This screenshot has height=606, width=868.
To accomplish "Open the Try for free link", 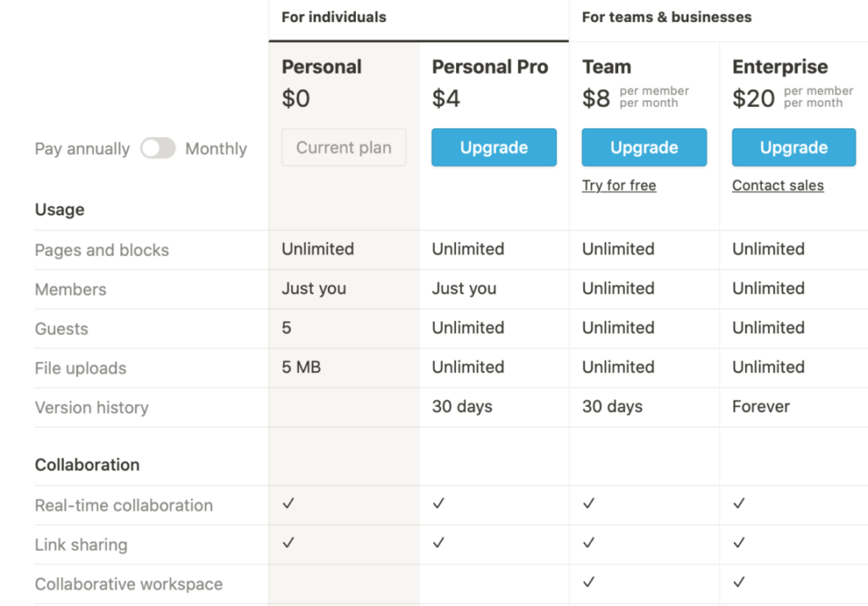I will coord(619,186).
